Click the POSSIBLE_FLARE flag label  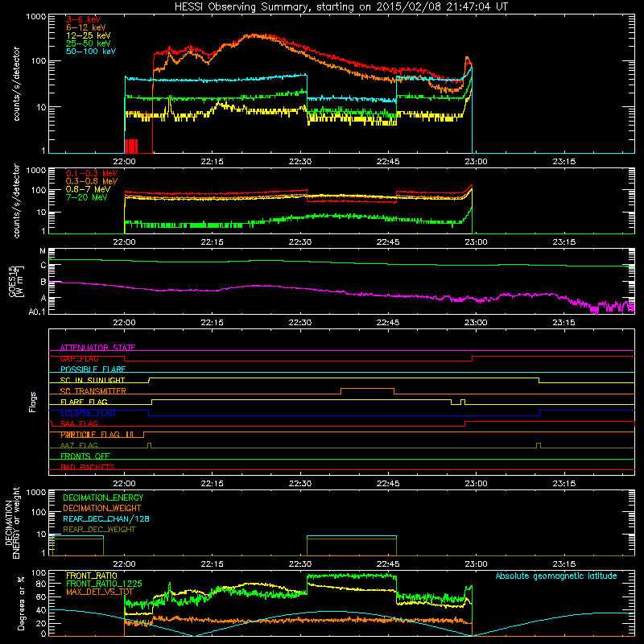93,369
